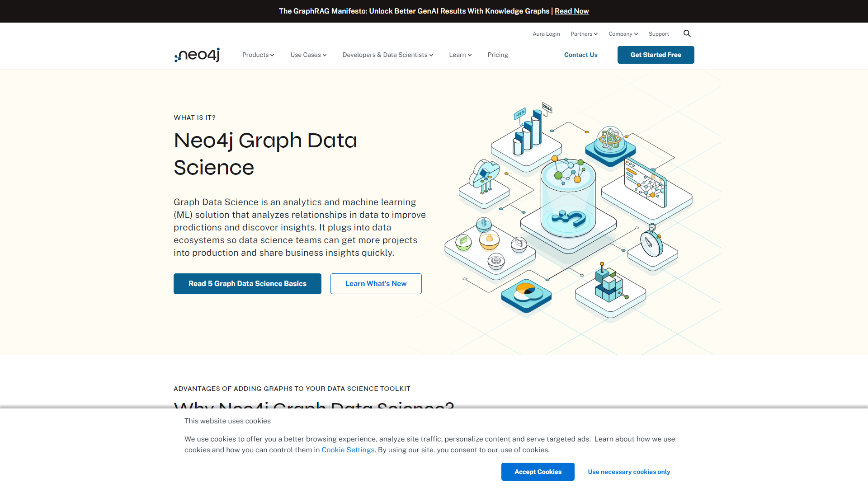Screen dimensions: 868x488
Task: Click Read 5 Graph Data Science Basics button
Action: click(x=247, y=284)
